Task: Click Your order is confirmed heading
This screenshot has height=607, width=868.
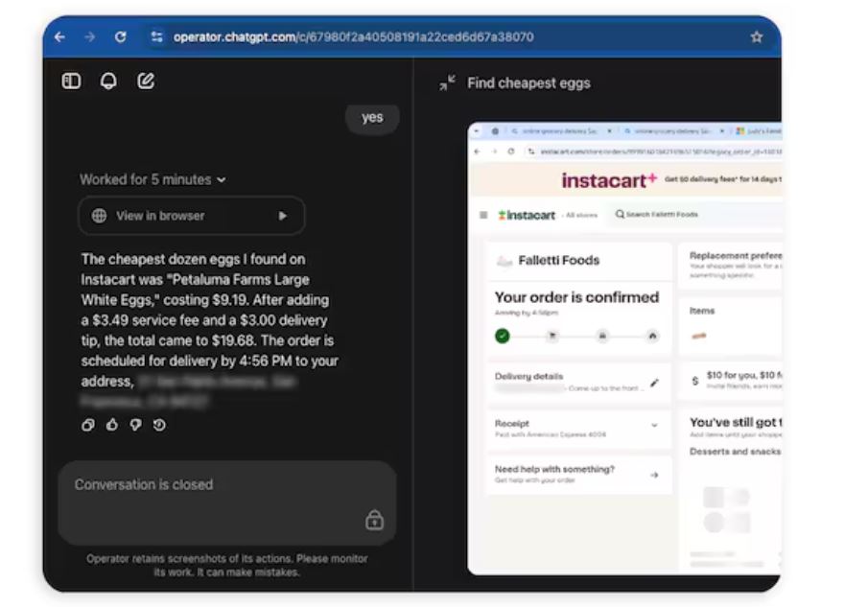Action: point(576,297)
